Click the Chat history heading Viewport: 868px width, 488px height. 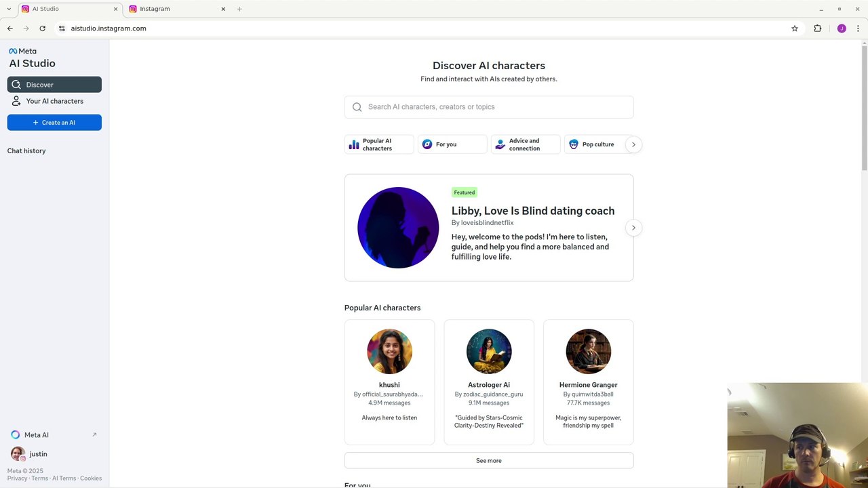(26, 151)
